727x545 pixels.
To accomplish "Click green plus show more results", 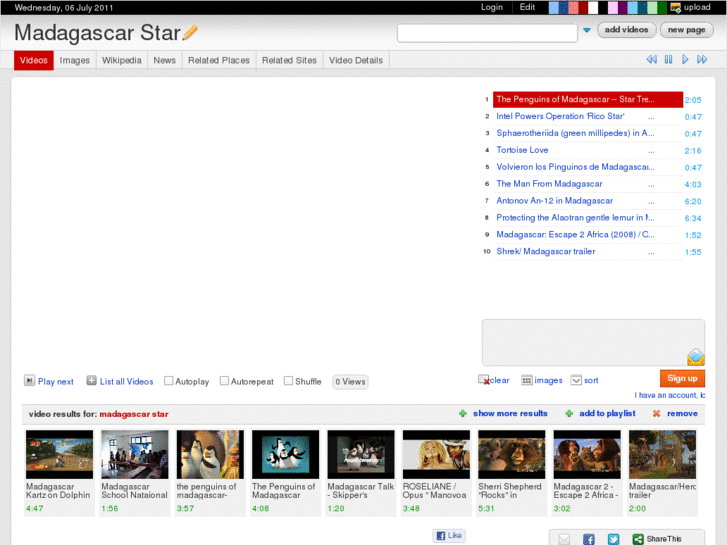I will tap(462, 413).
